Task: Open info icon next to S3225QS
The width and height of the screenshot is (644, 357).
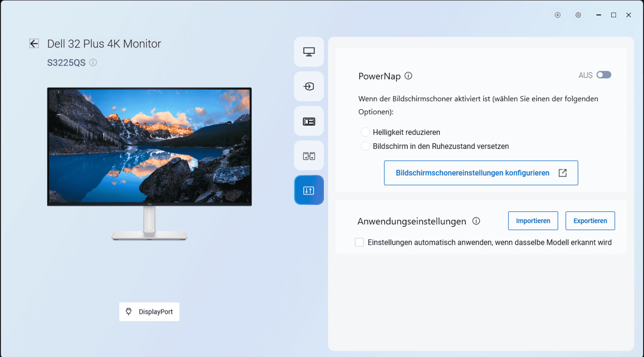Action: [x=93, y=62]
